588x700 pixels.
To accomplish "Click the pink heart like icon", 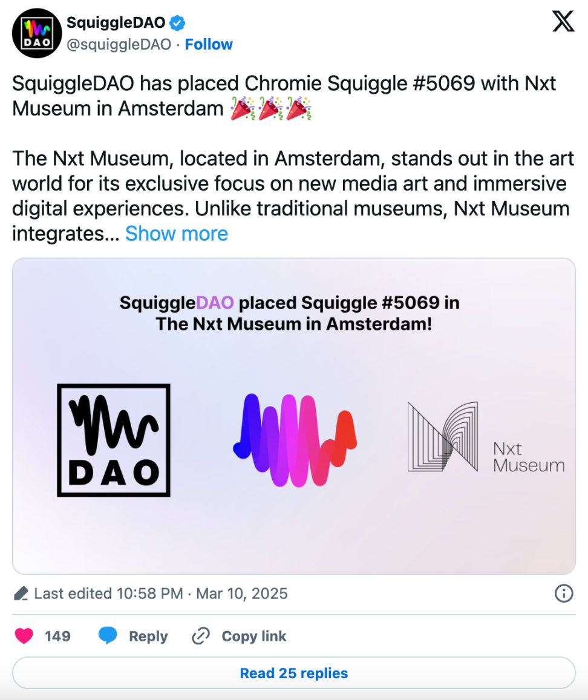I will click(x=24, y=636).
